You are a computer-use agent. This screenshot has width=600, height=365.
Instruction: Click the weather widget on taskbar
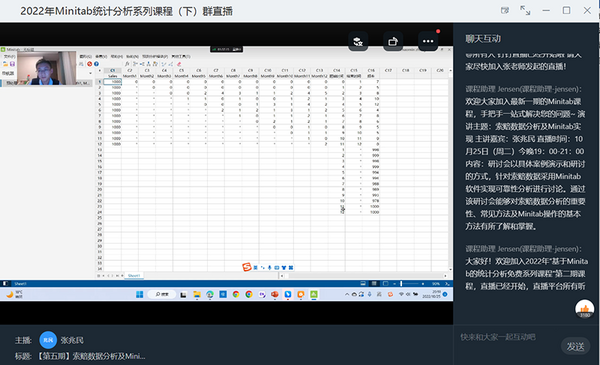pyautogui.click(x=14, y=294)
